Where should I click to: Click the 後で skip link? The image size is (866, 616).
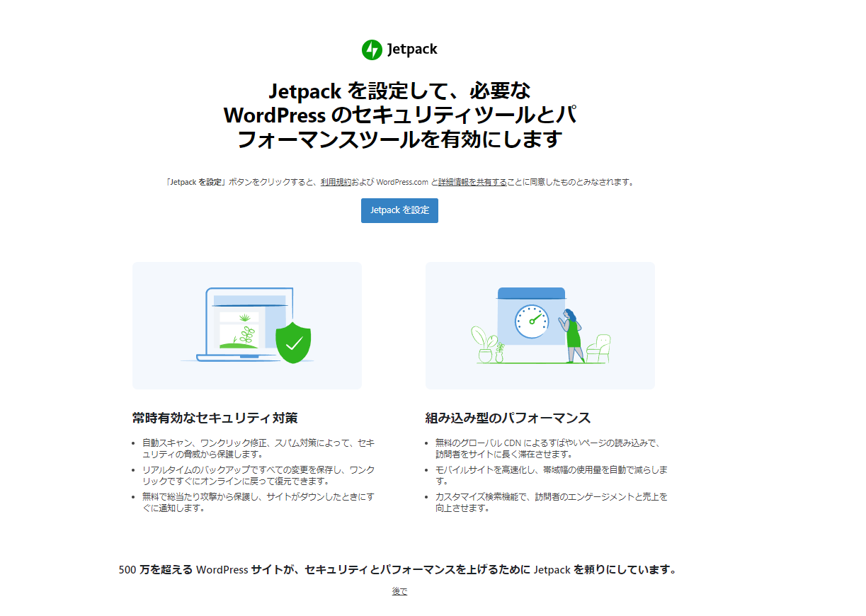(x=399, y=591)
